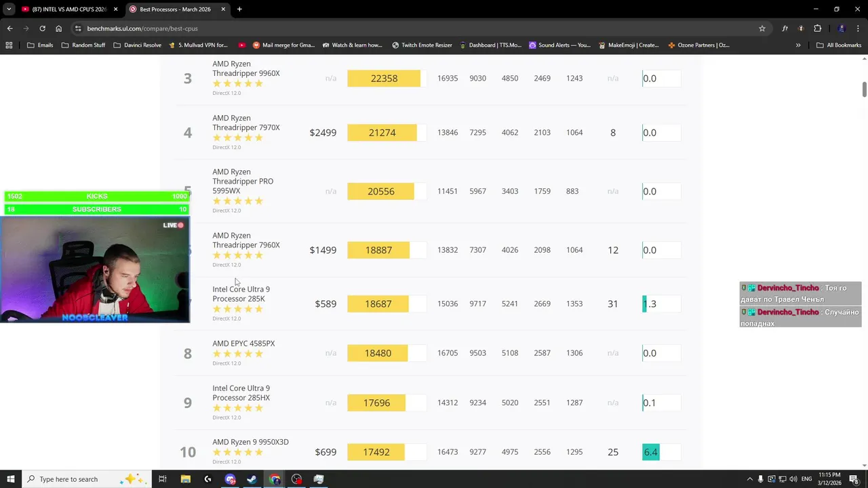Screen dimensions: 868x488
Task: Open AMD Ryzen Threadripper PRO 5995WX entry
Action: 243,182
